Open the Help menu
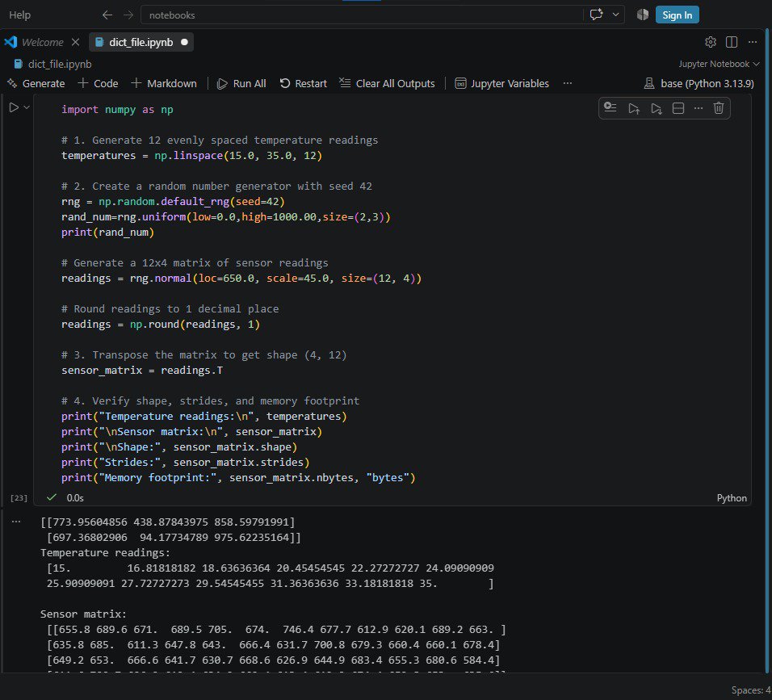 click(19, 15)
